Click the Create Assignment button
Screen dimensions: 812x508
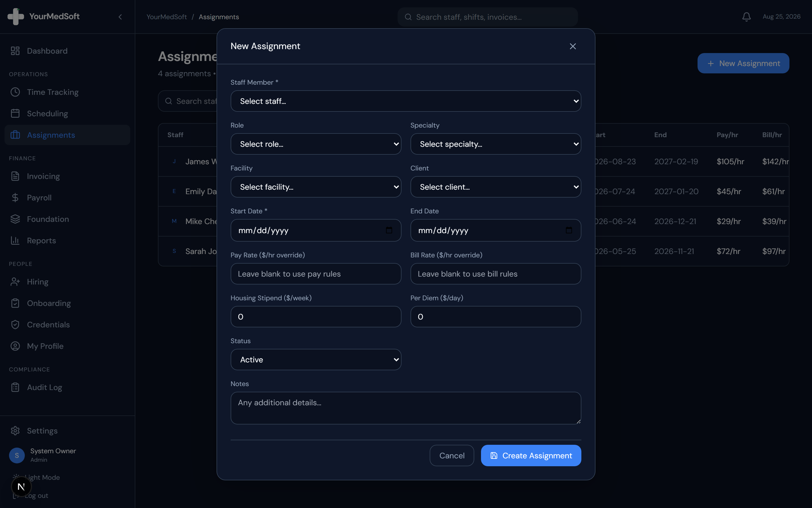[531, 456]
